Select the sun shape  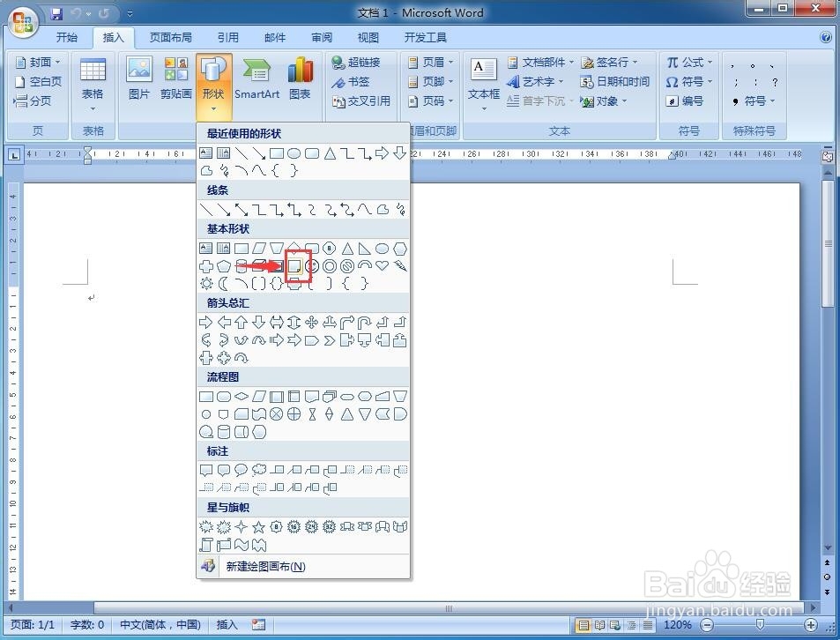click(x=206, y=283)
